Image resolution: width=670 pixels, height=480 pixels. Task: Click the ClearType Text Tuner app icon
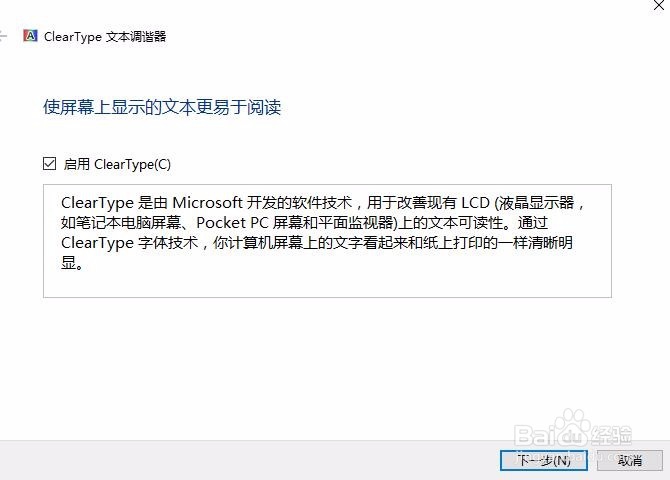click(30, 35)
